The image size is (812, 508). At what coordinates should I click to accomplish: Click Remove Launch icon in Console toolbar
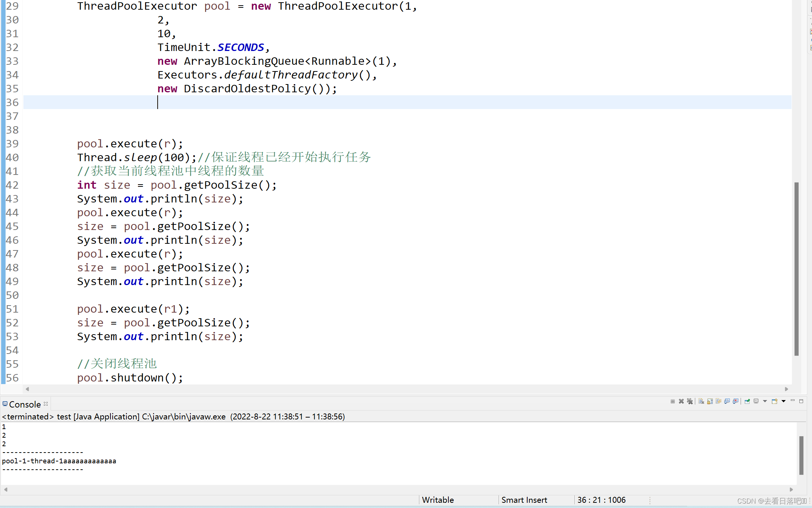point(681,401)
